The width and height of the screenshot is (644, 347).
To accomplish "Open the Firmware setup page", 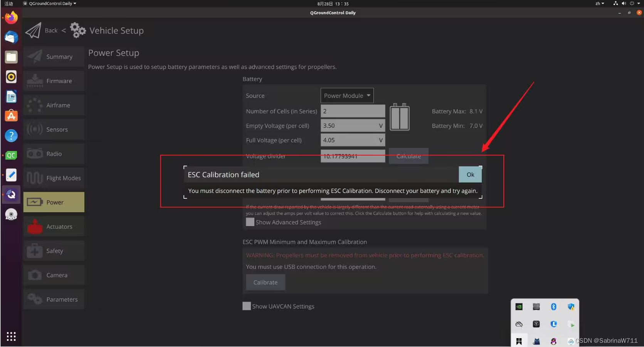I will 54,81.
